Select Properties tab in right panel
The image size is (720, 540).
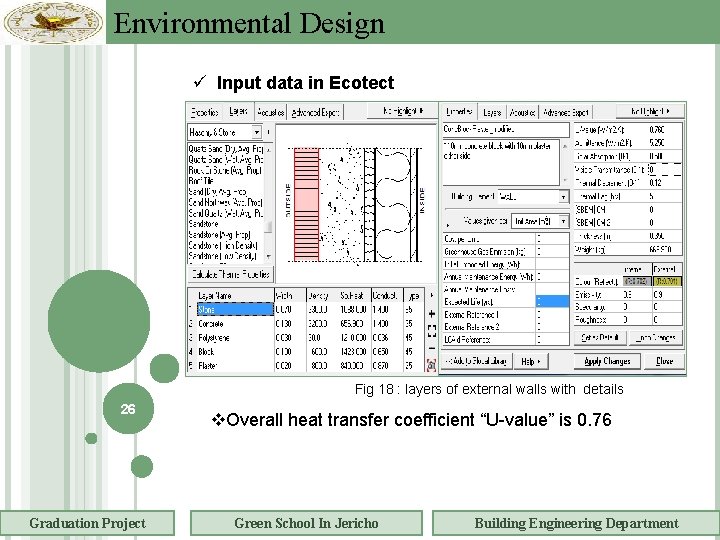tap(459, 112)
